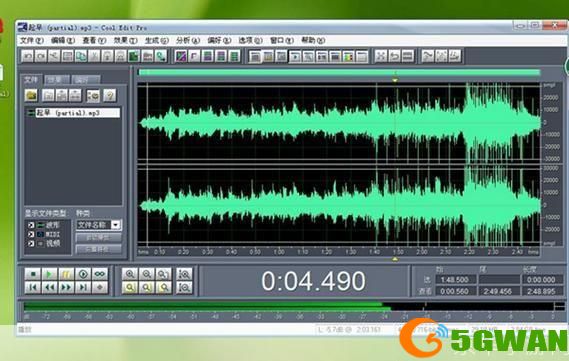Open the 文件名称 sort order dropdown
The image size is (569, 361).
point(116,225)
